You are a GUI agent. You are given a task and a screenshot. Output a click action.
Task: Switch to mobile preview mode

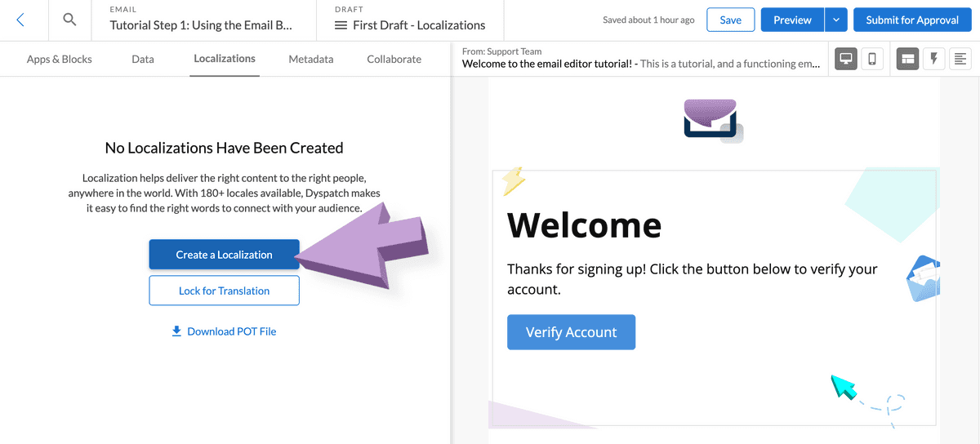(x=872, y=59)
